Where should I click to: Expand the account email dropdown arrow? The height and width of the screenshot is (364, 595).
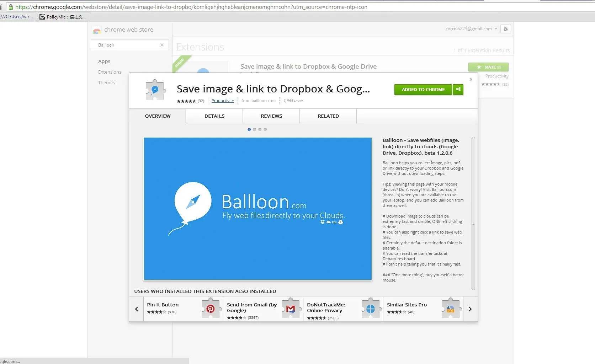tap(496, 29)
